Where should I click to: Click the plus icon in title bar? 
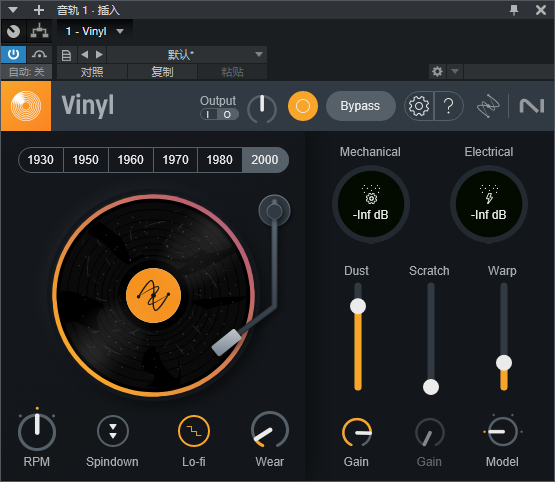[39, 10]
